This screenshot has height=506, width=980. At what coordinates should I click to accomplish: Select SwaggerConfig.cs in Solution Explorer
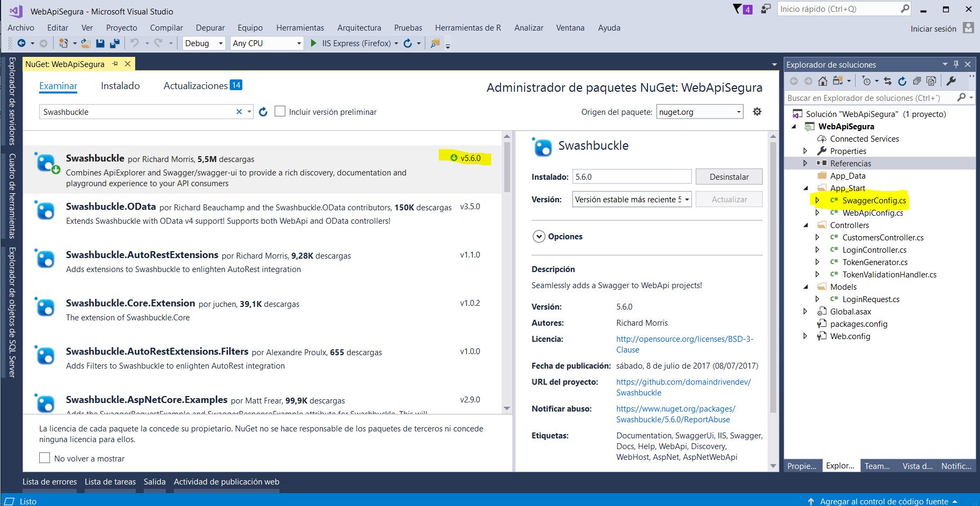point(874,201)
